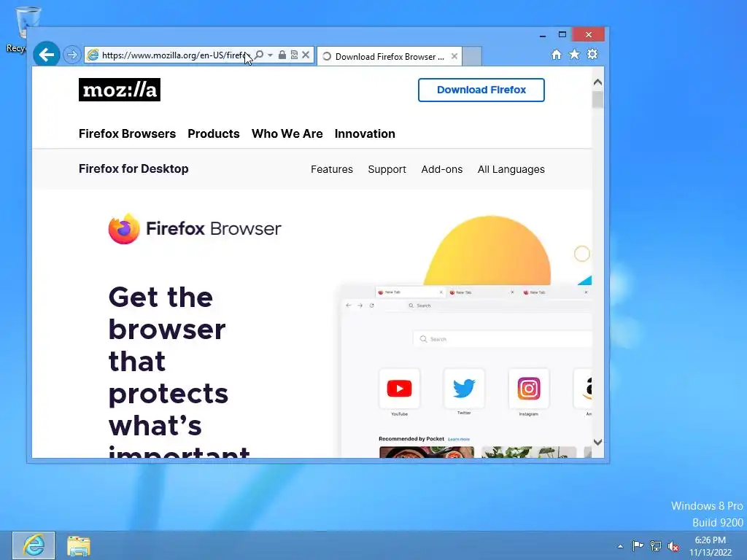Open Favorites with the star icon

575,54
